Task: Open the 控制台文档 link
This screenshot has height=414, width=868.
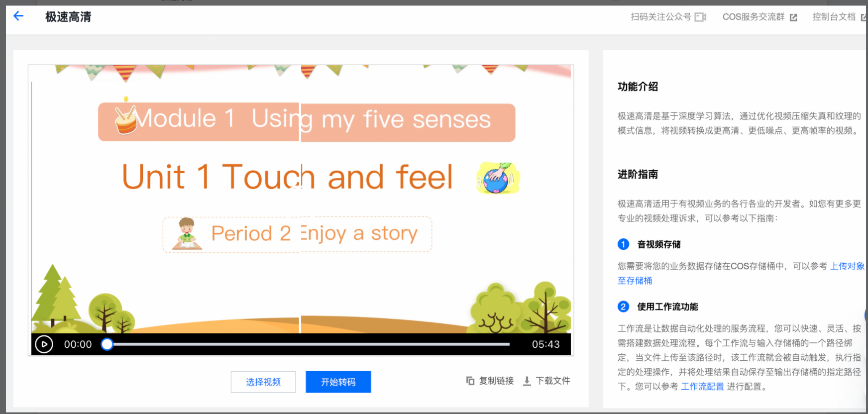Action: [834, 17]
